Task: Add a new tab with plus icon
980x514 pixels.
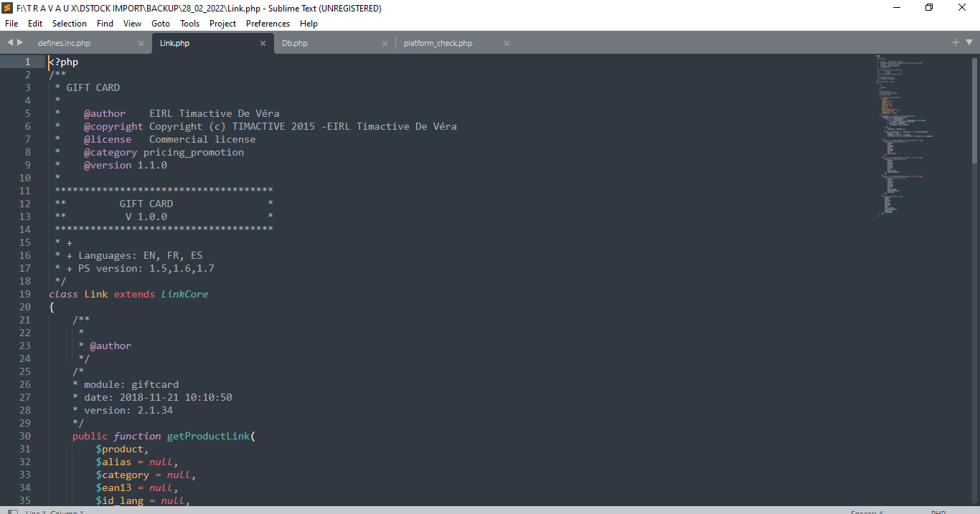Action: [955, 43]
